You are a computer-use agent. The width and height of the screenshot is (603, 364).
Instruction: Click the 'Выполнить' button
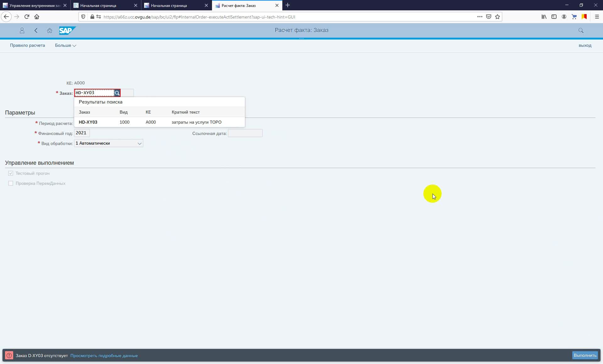click(x=585, y=356)
